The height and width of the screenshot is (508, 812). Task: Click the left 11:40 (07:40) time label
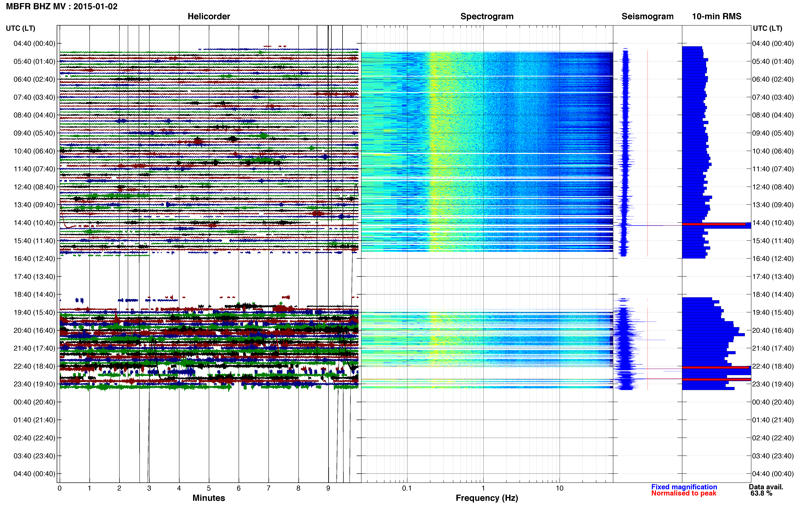click(34, 169)
